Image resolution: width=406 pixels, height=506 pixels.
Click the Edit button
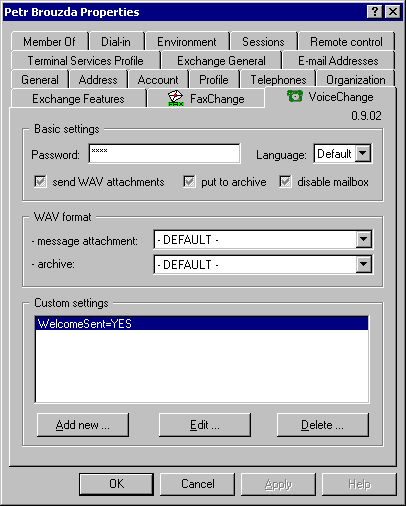point(205,425)
